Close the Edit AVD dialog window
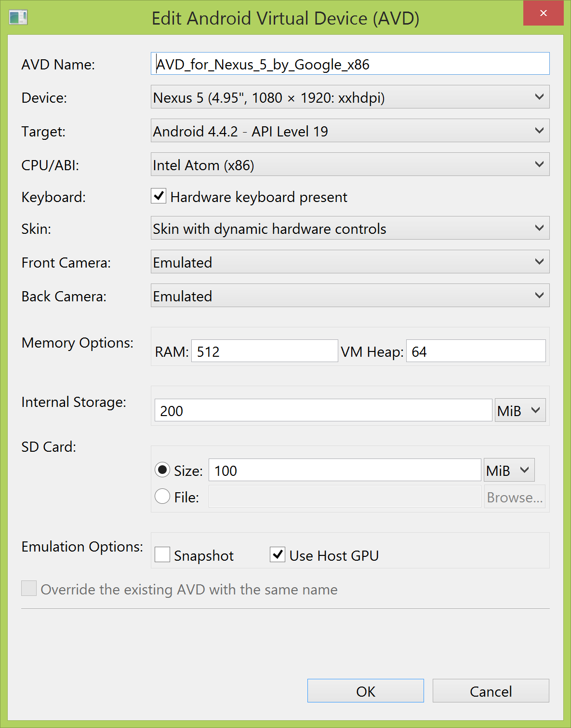This screenshot has height=728, width=571. (x=543, y=13)
